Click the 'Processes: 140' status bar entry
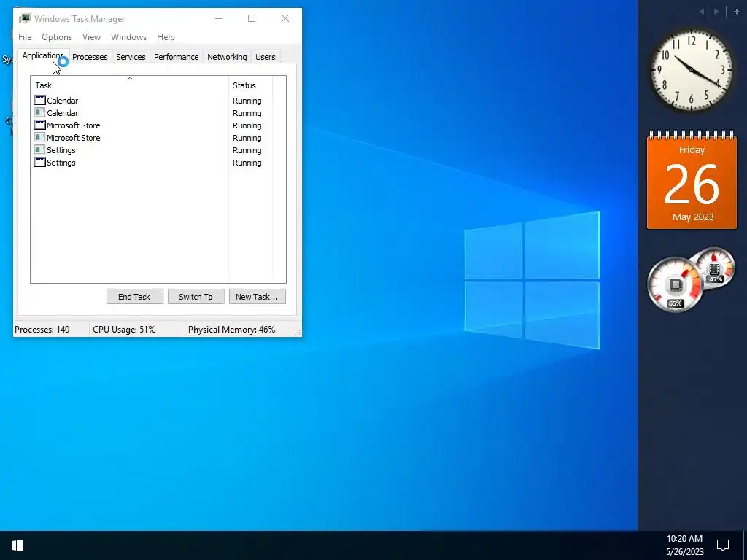747x560 pixels. point(42,330)
